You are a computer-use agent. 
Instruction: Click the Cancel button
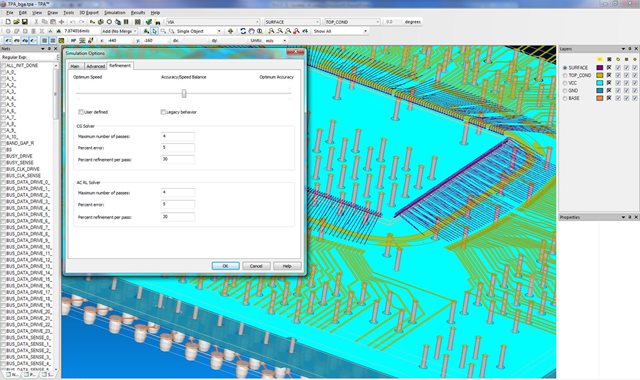[x=256, y=266]
